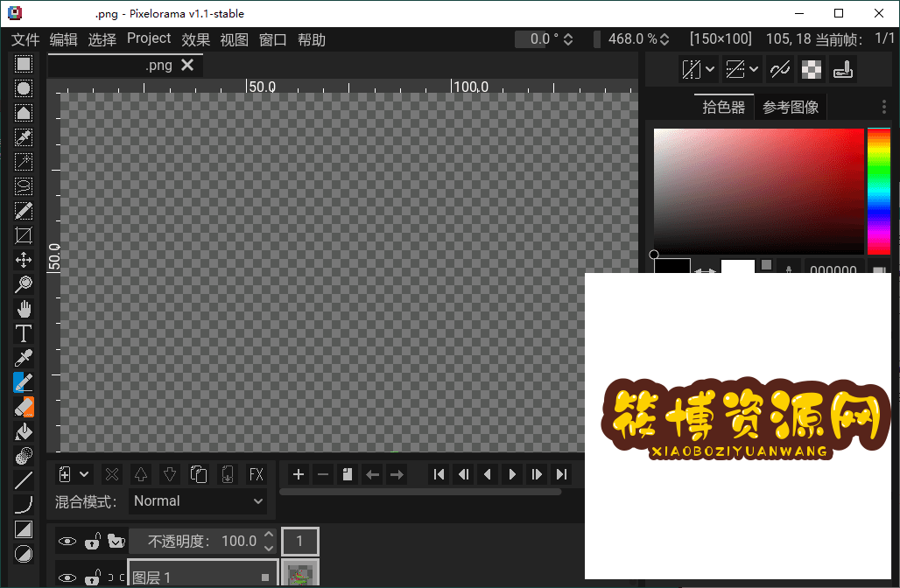The height and width of the screenshot is (588, 900).
Task: Hide the 图层 1 layer
Action: (67, 577)
